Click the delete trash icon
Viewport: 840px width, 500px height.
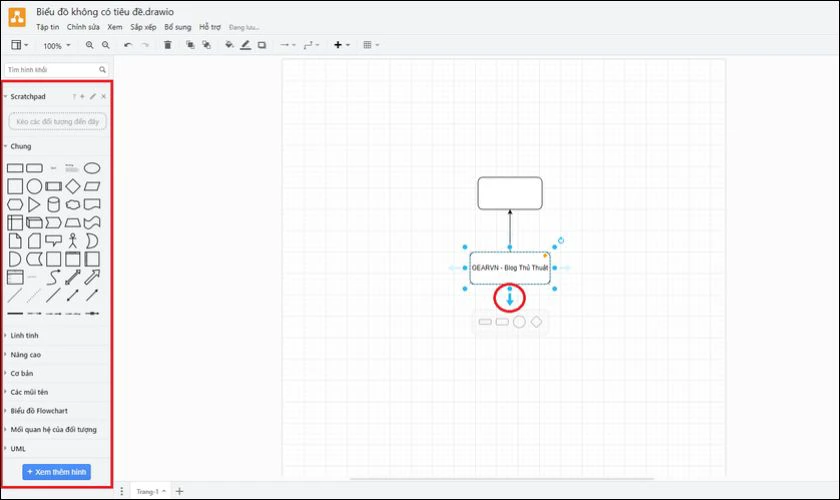tap(168, 45)
